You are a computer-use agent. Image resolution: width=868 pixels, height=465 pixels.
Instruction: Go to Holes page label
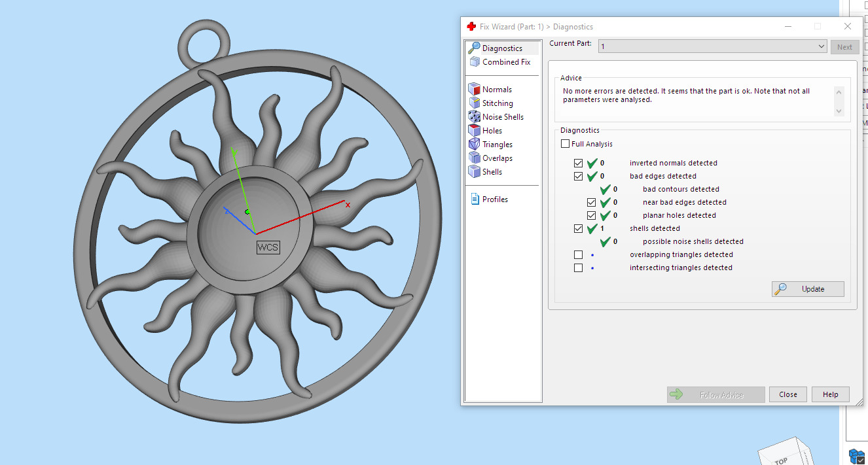pyautogui.click(x=492, y=130)
